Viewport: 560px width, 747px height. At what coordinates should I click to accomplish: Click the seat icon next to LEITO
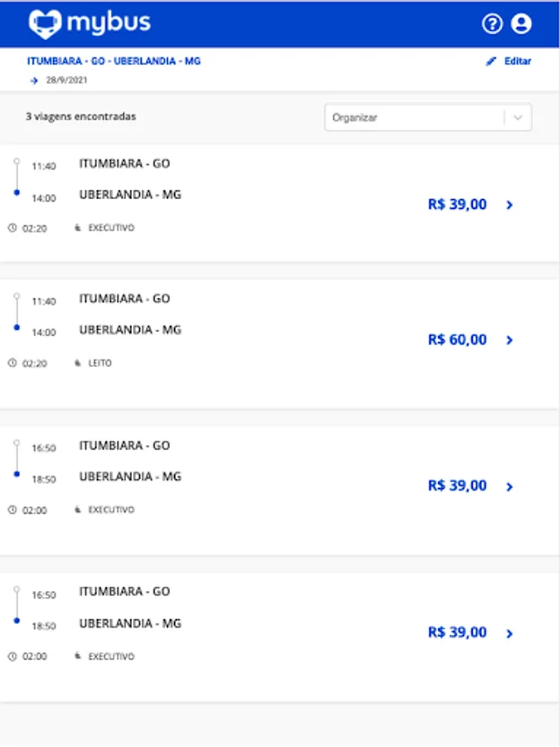pyautogui.click(x=78, y=363)
